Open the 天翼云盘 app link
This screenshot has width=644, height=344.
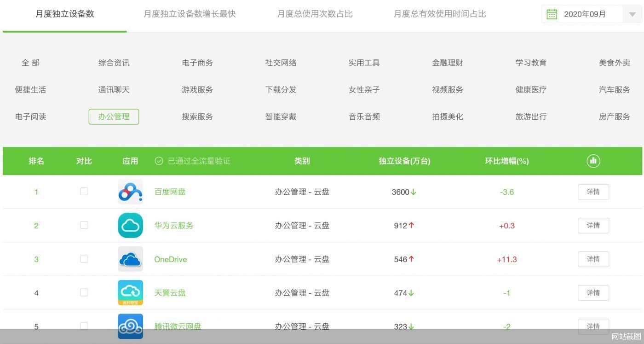[170, 293]
